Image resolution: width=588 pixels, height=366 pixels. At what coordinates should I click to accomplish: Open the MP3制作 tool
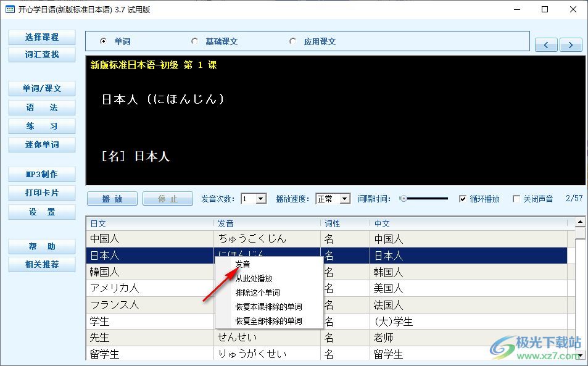pos(42,175)
